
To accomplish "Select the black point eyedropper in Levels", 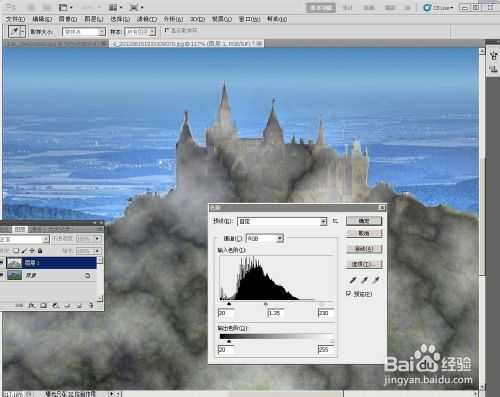I will (x=353, y=280).
